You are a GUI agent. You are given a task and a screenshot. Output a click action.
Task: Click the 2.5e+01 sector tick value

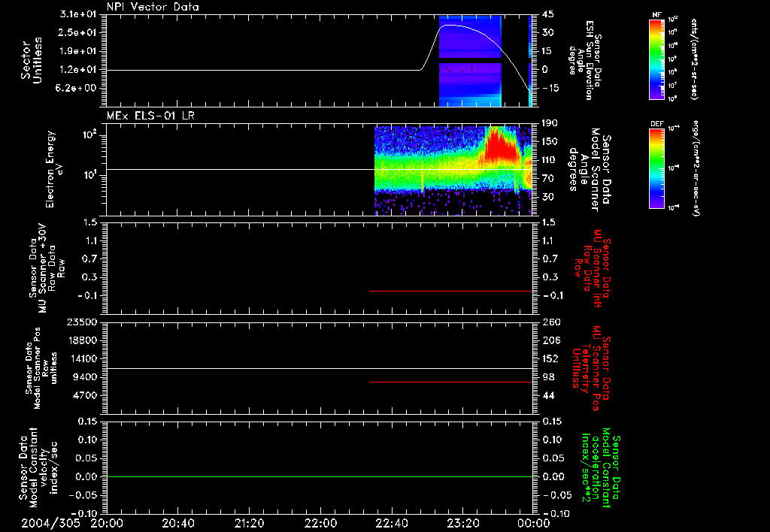click(78, 32)
